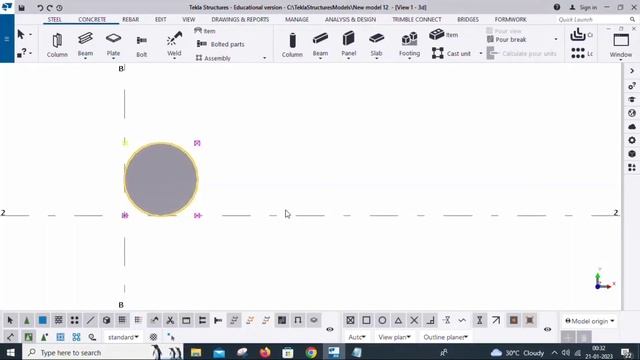Click the Pour break button
The width and height of the screenshot is (640, 360).
(x=507, y=40)
